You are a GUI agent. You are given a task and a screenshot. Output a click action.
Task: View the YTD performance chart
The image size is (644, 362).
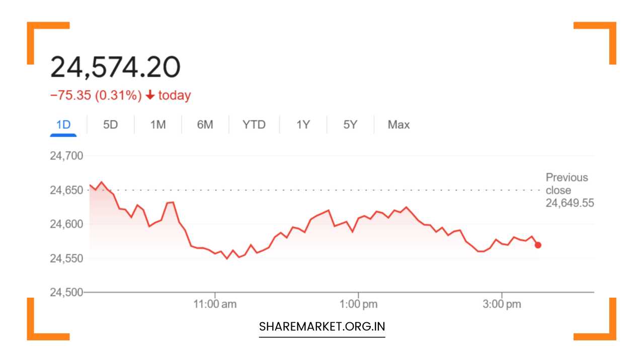(x=254, y=125)
